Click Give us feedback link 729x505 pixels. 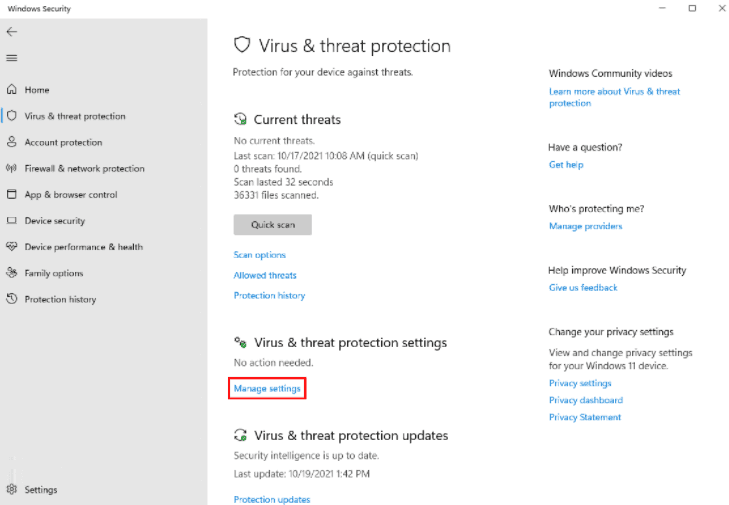point(583,287)
